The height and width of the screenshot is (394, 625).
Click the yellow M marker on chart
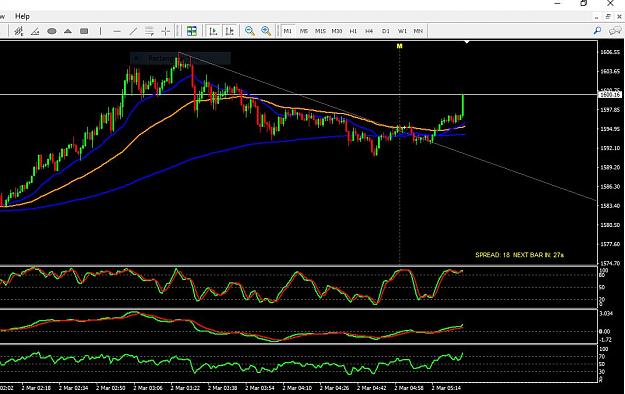pyautogui.click(x=399, y=46)
